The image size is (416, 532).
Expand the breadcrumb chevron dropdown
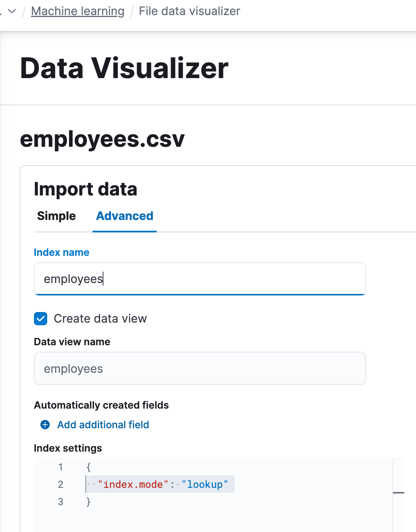pos(12,11)
